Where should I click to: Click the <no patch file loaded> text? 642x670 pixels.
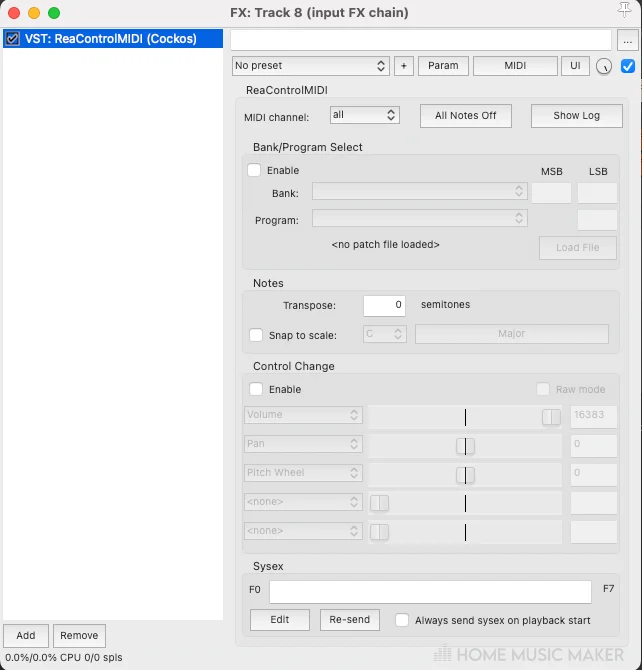coord(386,244)
